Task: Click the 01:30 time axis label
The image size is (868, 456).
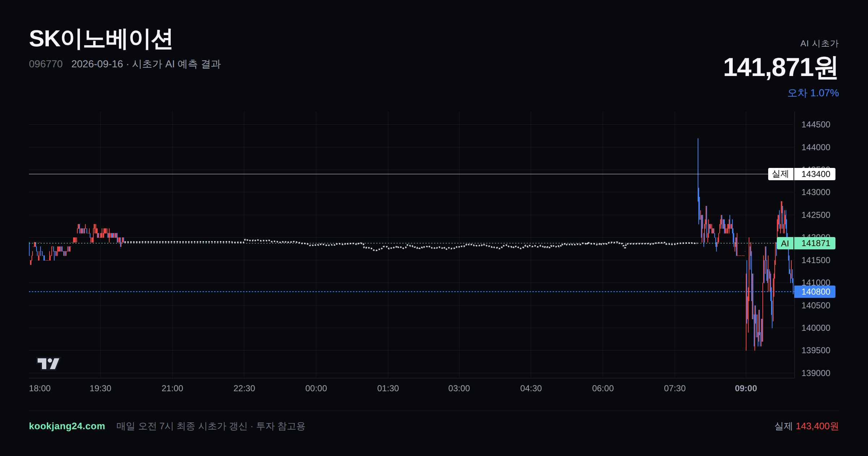Action: click(388, 388)
